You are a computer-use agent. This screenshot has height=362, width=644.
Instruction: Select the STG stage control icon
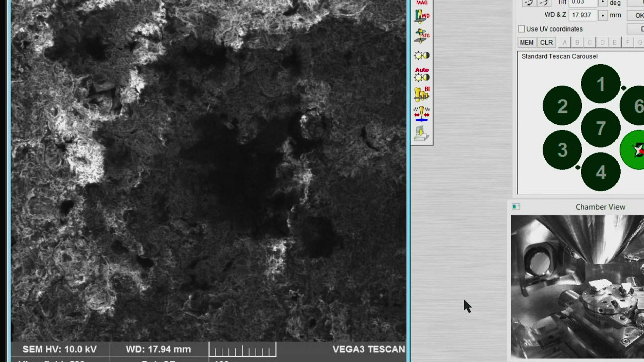(422, 36)
